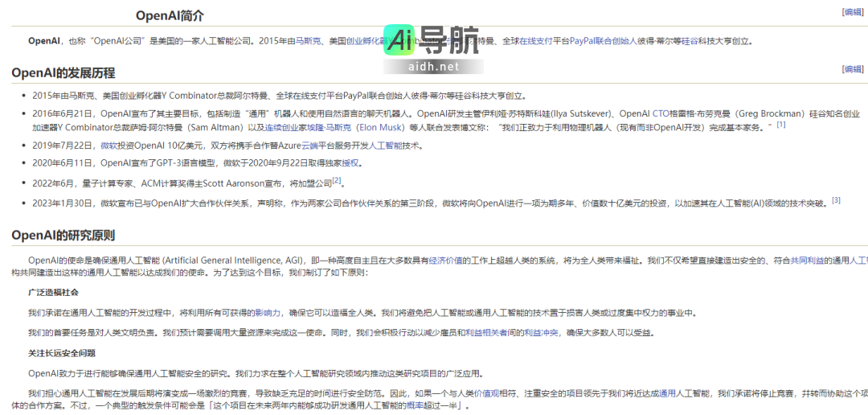Viewport: 868px width, 415px height.
Task: Follow the 共同利益 link
Action: pyautogui.click(x=807, y=260)
